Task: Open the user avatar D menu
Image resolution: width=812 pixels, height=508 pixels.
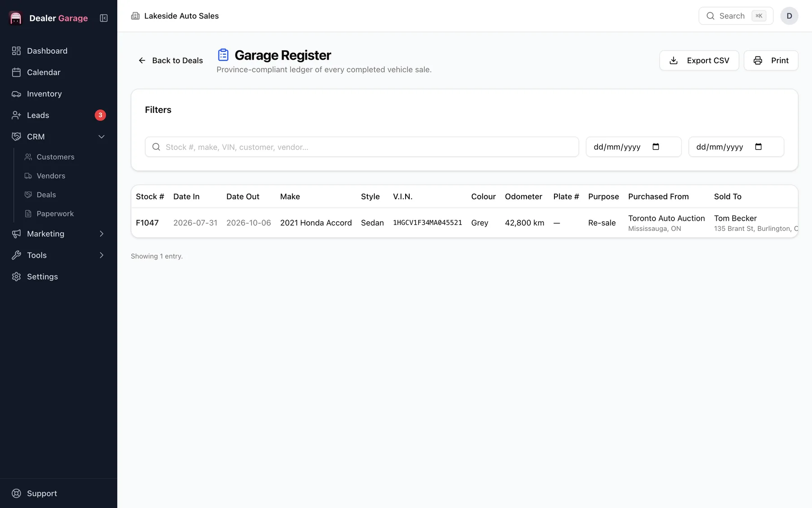Action: (x=789, y=16)
